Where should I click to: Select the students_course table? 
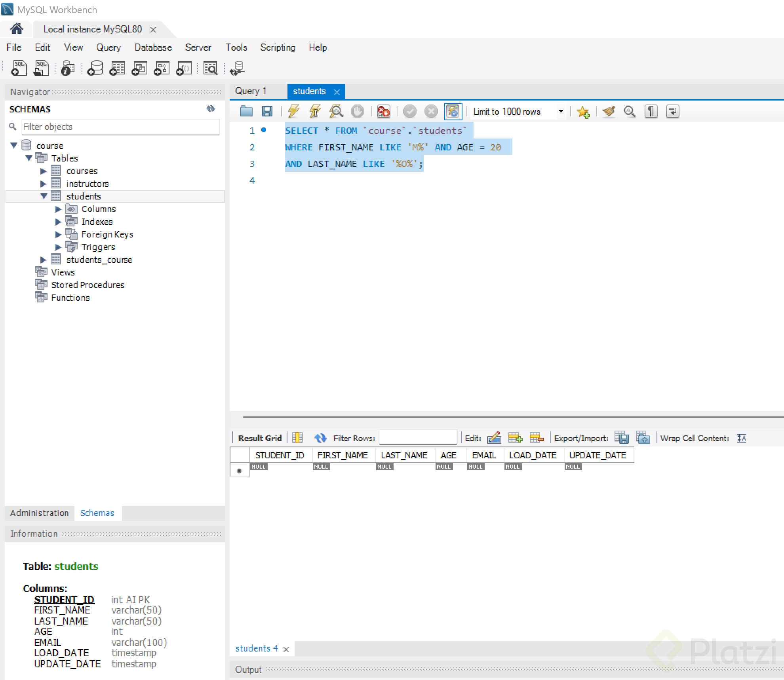pos(99,260)
